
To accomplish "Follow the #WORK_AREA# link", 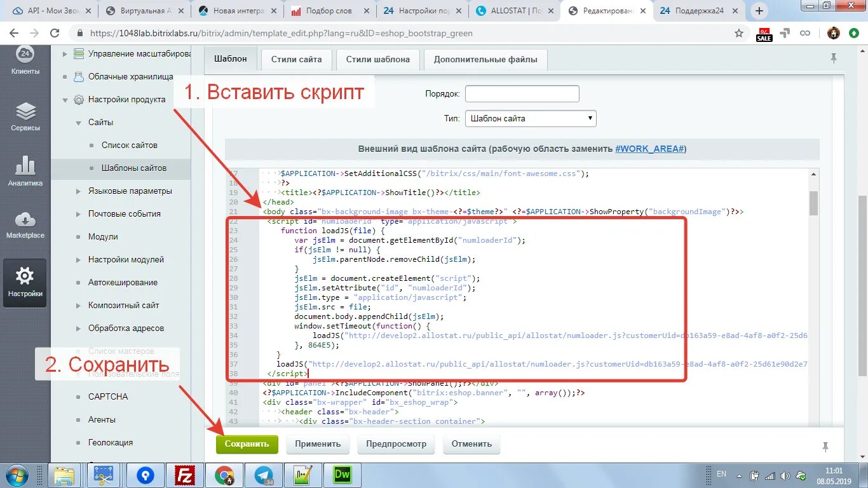I will coord(649,149).
